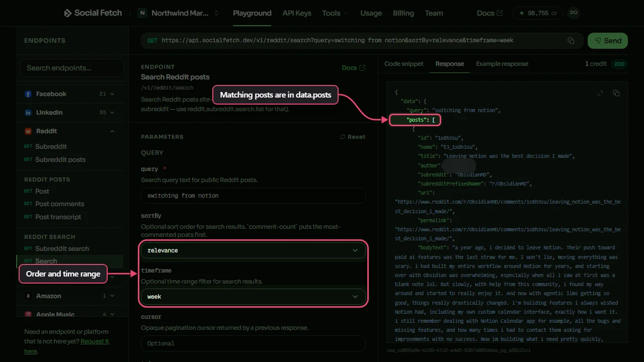Click the refresh icon in the response panel
The image size is (644, 362).
point(600,93)
